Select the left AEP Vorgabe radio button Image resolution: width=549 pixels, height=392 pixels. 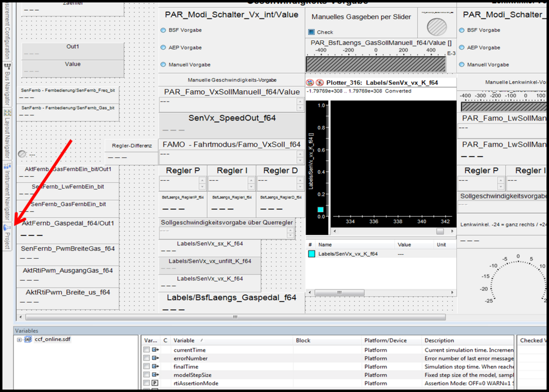click(x=163, y=48)
